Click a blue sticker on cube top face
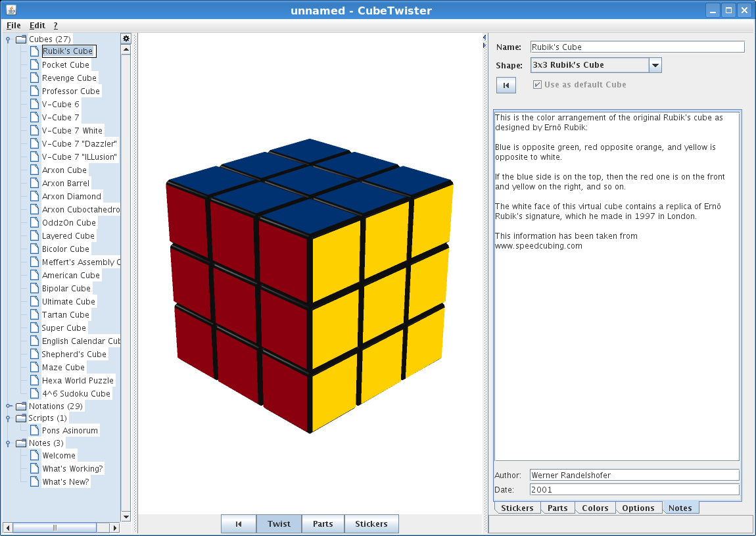The image size is (756, 536). pos(312,180)
